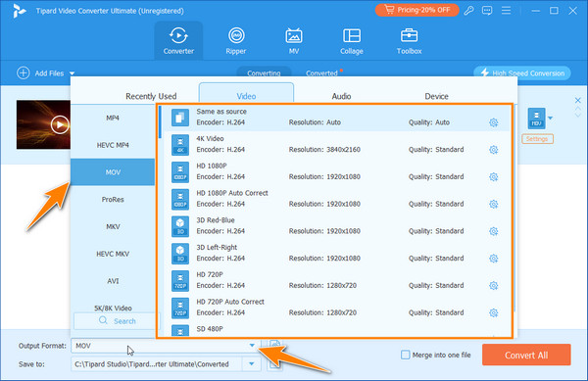This screenshot has height=381, width=588.
Task: Open the Converter module
Action: [x=178, y=40]
